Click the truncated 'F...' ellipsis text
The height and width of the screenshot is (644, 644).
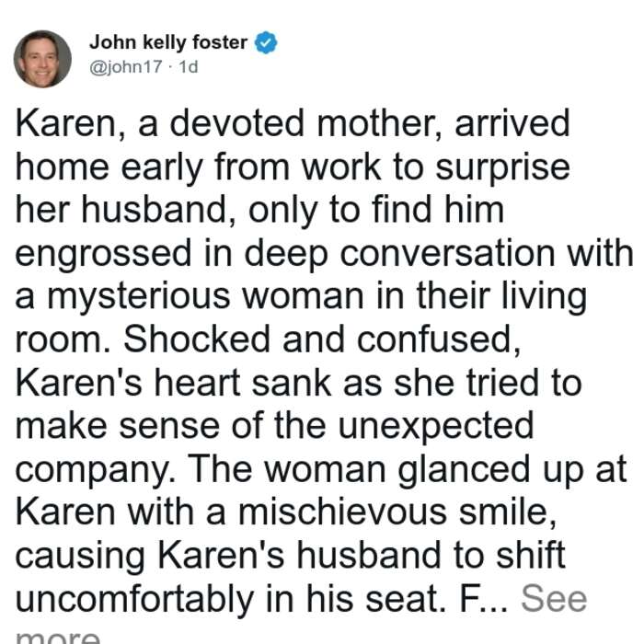point(484,599)
